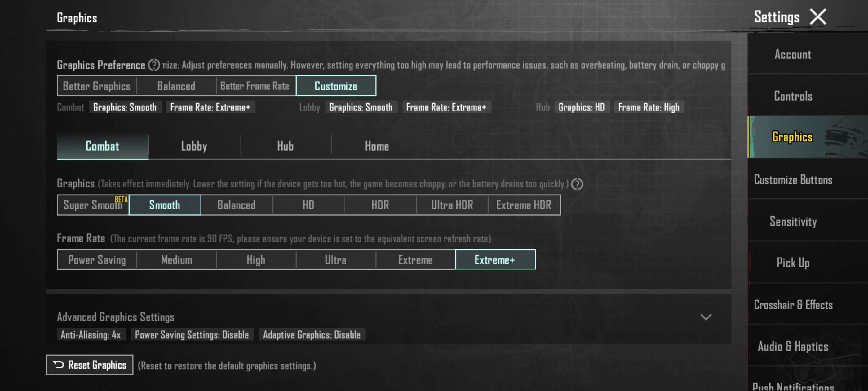
Task: Select Better Frame Rate preset
Action: 255,86
